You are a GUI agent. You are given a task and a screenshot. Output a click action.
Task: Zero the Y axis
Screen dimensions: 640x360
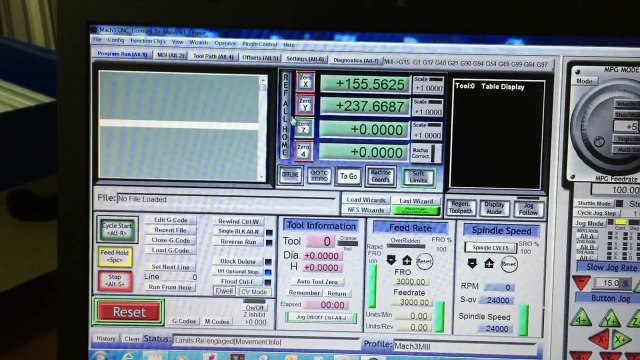[x=305, y=105]
